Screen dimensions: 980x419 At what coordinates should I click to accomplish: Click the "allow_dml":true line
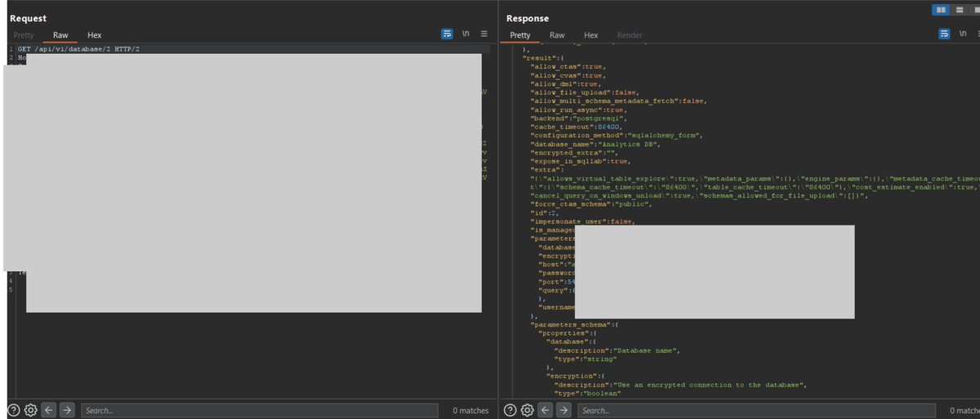566,83
